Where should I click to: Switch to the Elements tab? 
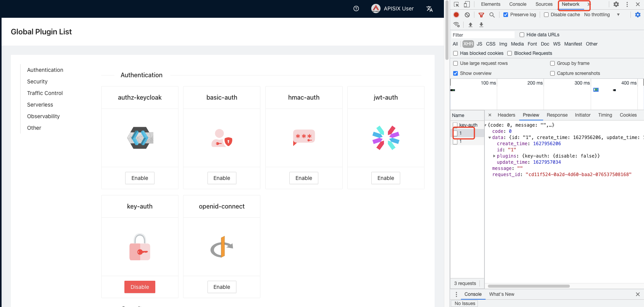[x=491, y=4]
